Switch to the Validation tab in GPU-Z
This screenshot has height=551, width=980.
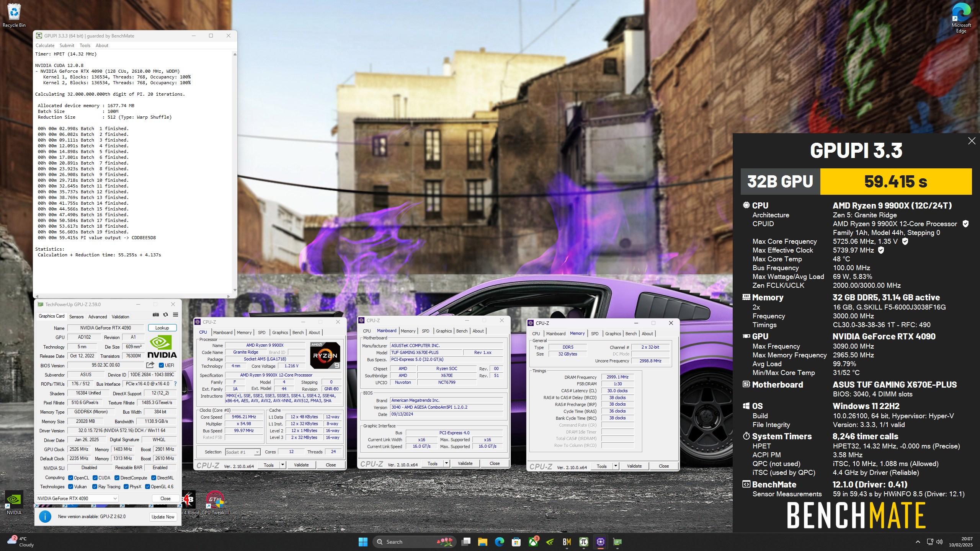(120, 316)
